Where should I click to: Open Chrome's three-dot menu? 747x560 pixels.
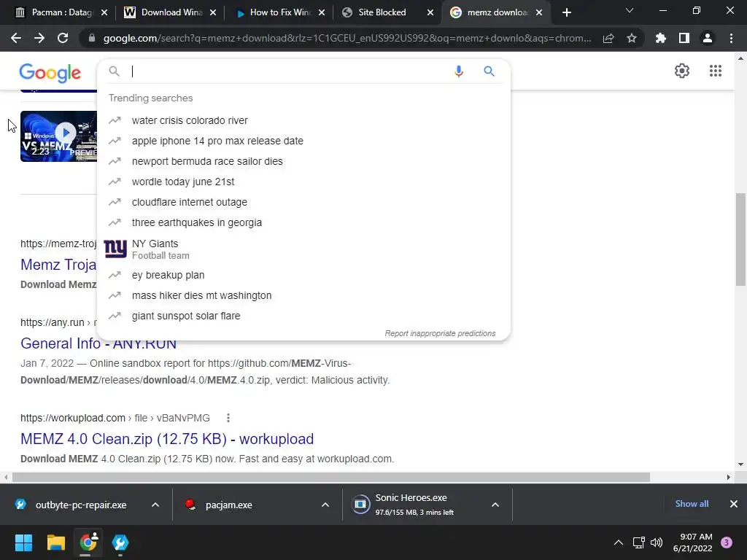point(731,38)
